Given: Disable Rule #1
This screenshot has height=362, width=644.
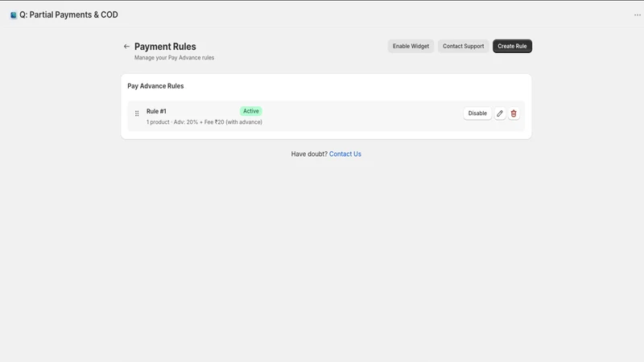Looking at the screenshot, I should (x=477, y=113).
